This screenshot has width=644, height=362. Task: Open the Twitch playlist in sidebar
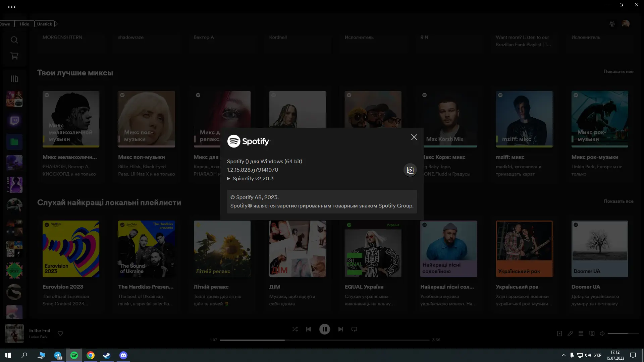14,120
